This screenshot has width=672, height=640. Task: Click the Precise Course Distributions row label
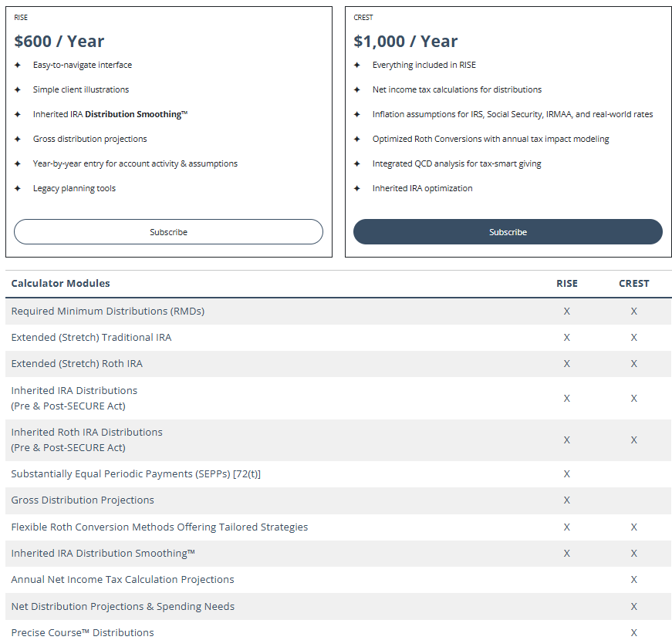tap(83, 632)
